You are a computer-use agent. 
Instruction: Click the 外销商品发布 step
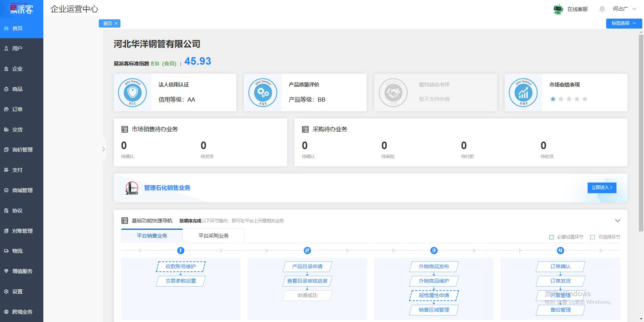[x=434, y=267]
